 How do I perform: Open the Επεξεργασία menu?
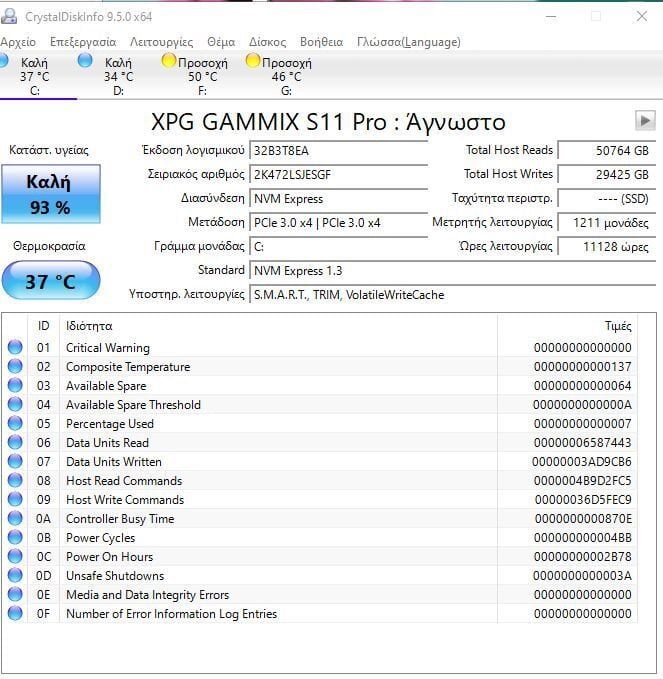(x=83, y=42)
